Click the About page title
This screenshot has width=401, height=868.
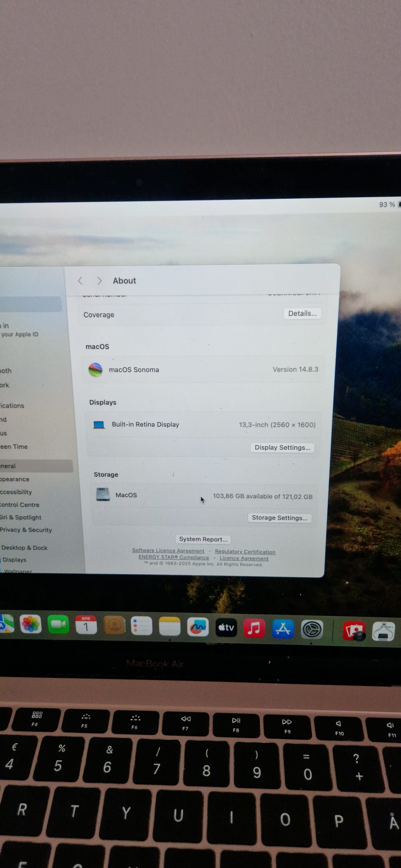pyautogui.click(x=124, y=281)
